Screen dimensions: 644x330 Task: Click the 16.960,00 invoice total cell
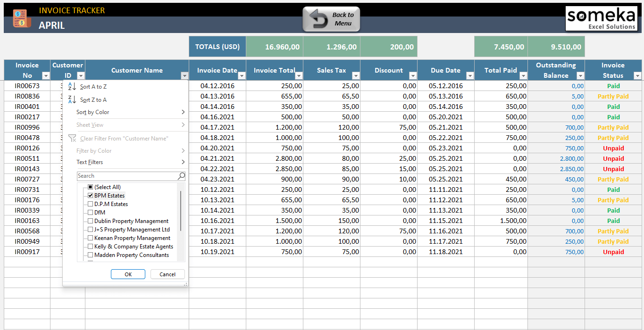[x=275, y=47]
